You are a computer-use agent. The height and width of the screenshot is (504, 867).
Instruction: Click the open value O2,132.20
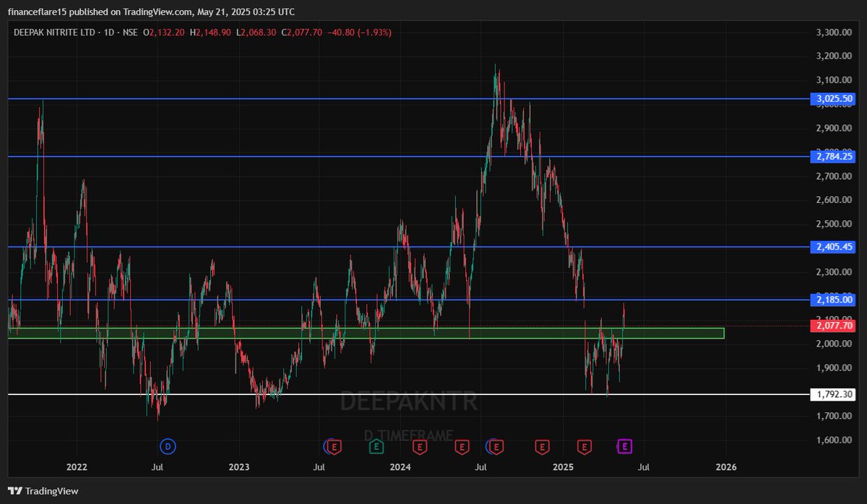click(x=164, y=32)
